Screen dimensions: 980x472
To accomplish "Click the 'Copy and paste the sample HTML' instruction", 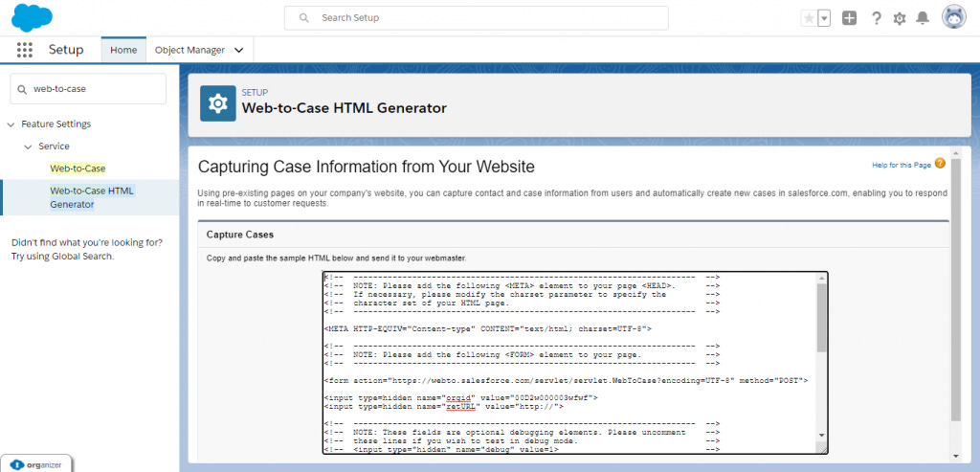I will 336,258.
